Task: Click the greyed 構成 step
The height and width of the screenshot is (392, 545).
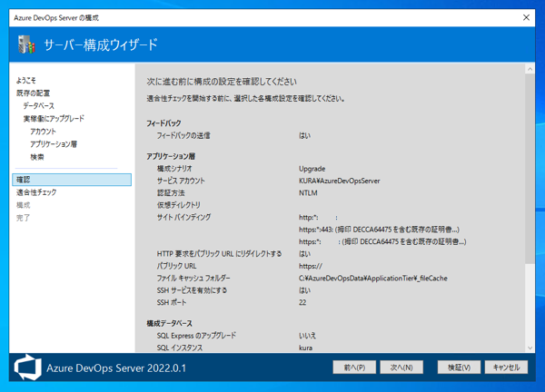Action: pos(24,205)
